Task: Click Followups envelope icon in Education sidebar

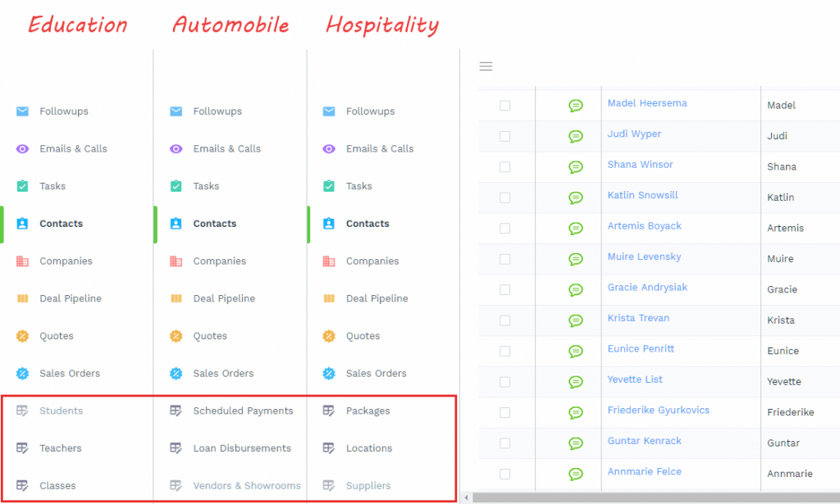Action: coord(22,111)
